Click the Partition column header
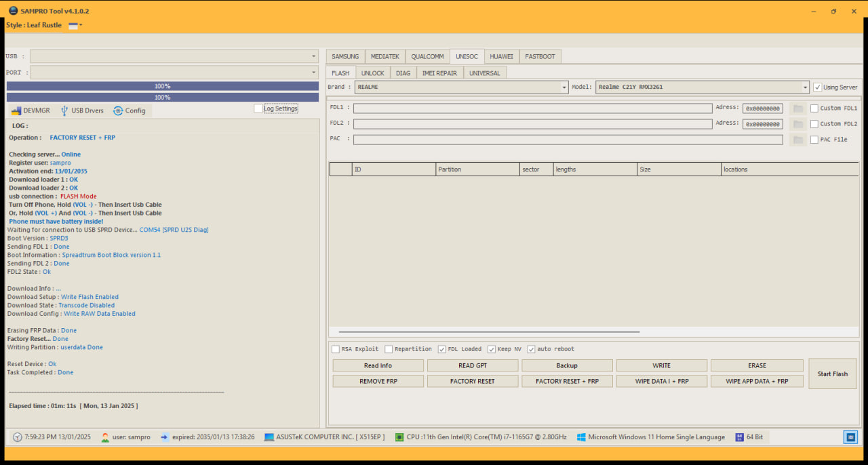This screenshot has height=465, width=868. [x=477, y=169]
